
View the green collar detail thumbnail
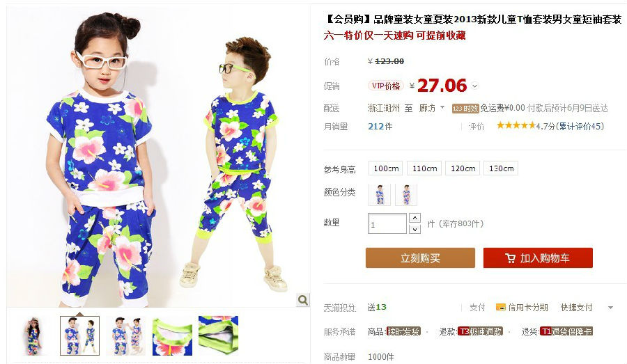tap(172, 336)
